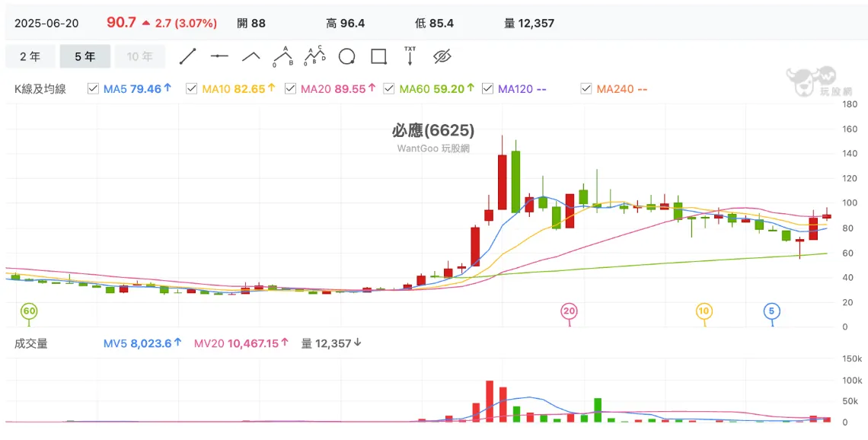Click the K線及均線 section label
This screenshot has height=440, width=868.
point(40,88)
